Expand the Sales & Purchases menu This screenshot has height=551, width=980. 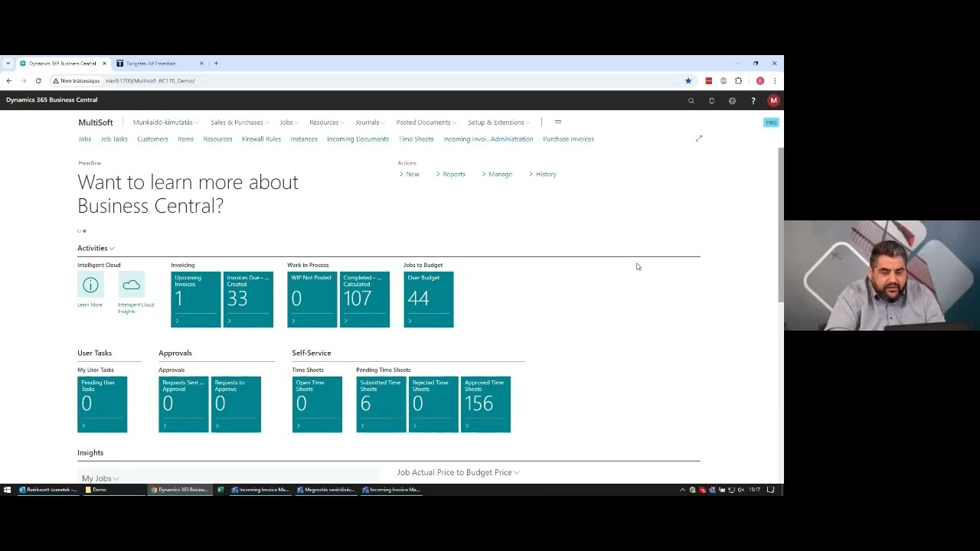[239, 122]
